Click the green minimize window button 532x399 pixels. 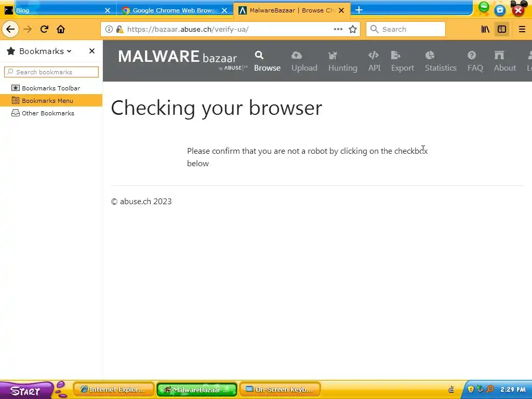point(484,8)
